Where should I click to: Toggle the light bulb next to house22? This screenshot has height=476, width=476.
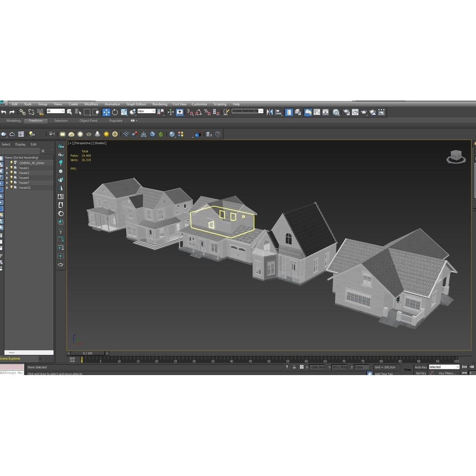coord(11,187)
